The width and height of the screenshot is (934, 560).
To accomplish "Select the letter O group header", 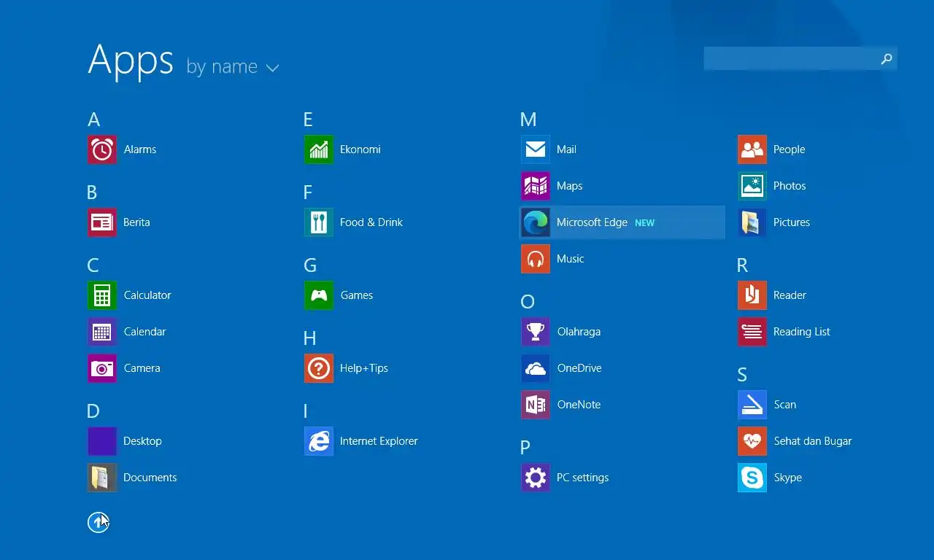I will pos(528,302).
